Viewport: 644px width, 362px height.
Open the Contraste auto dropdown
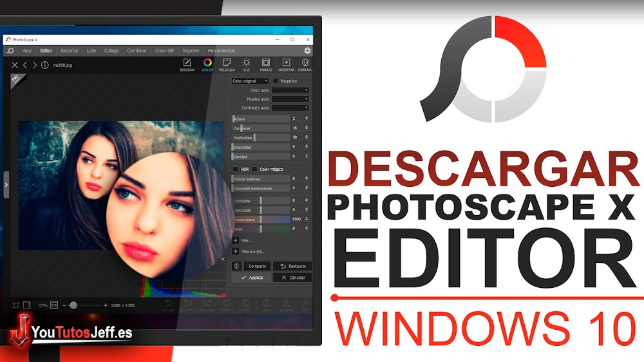290,108
